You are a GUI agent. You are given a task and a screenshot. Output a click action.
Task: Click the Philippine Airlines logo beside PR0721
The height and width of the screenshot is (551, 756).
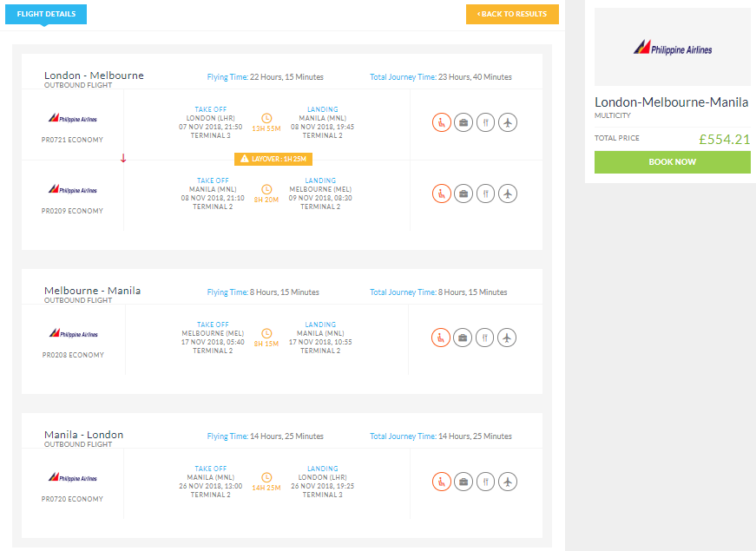(73, 117)
